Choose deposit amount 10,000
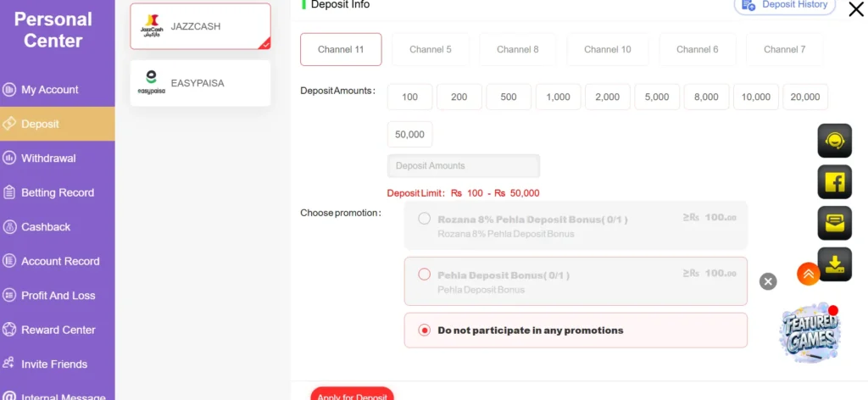The height and width of the screenshot is (400, 868). tap(755, 97)
